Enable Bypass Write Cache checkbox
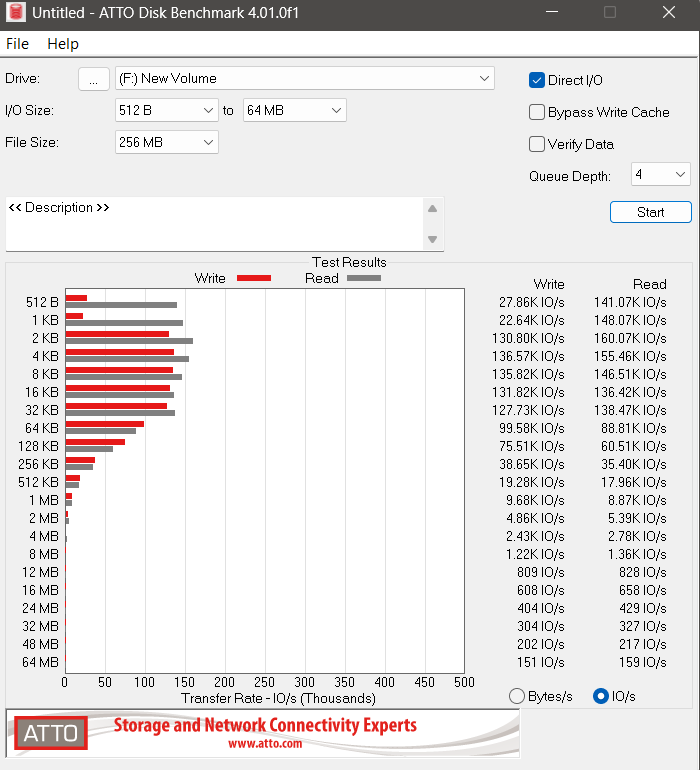The image size is (700, 770). [x=536, y=112]
